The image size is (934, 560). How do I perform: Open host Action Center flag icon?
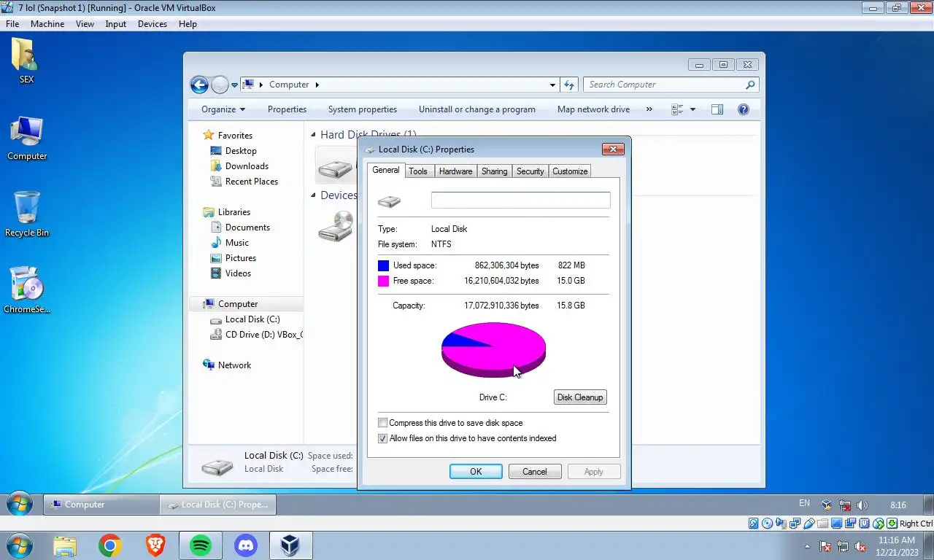pos(825,546)
